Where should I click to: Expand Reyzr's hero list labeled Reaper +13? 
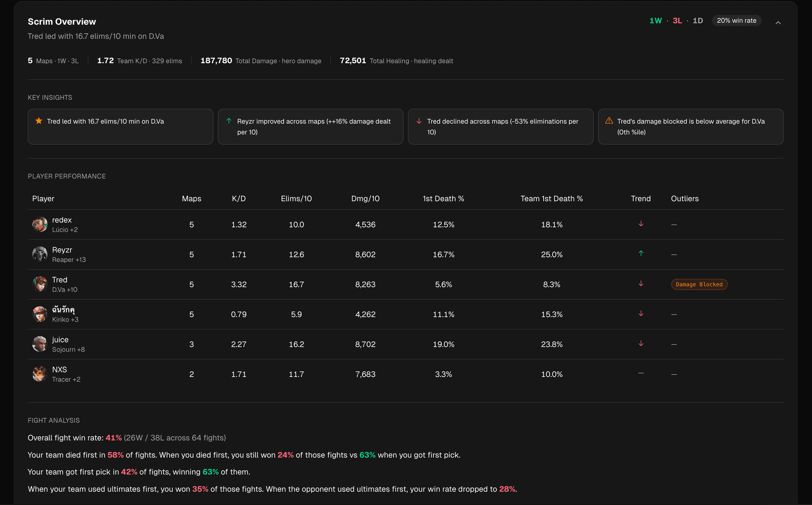[x=69, y=259]
